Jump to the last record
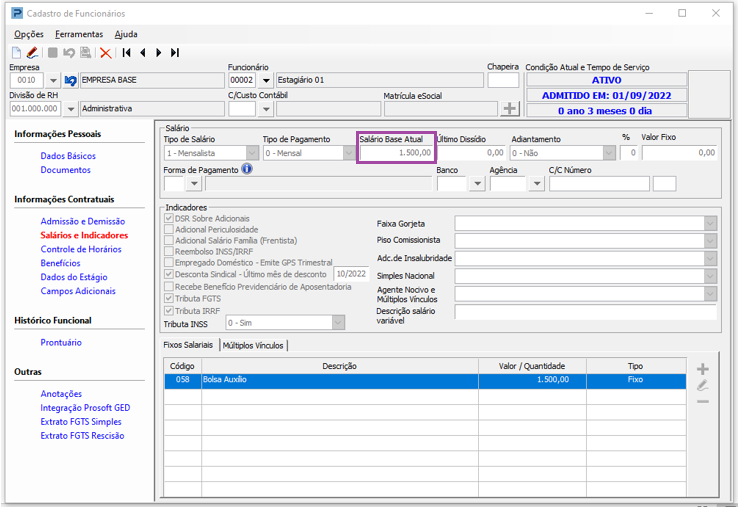The width and height of the screenshot is (738, 508). coord(175,52)
